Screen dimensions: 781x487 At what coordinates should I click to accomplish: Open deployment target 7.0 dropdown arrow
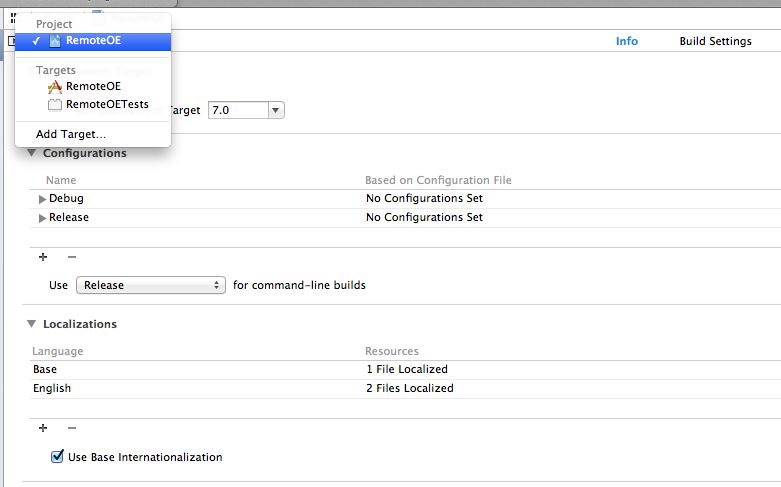point(275,110)
